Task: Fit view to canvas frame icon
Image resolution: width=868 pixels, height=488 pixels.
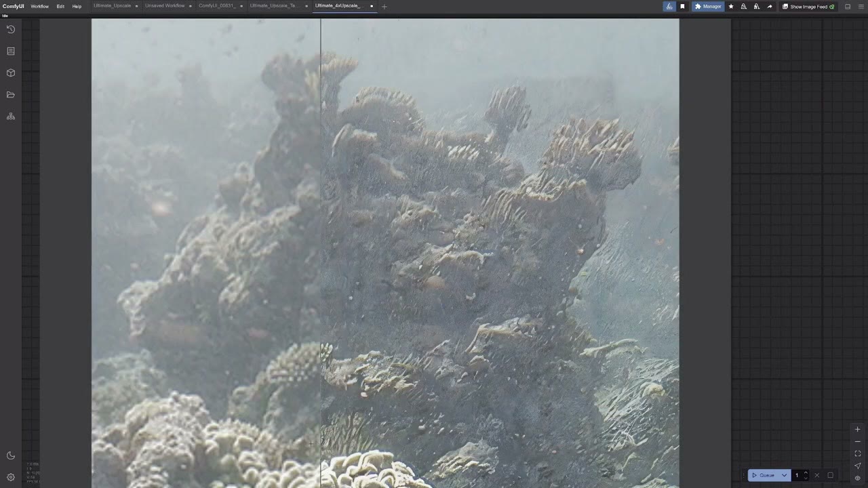Action: tap(857, 453)
